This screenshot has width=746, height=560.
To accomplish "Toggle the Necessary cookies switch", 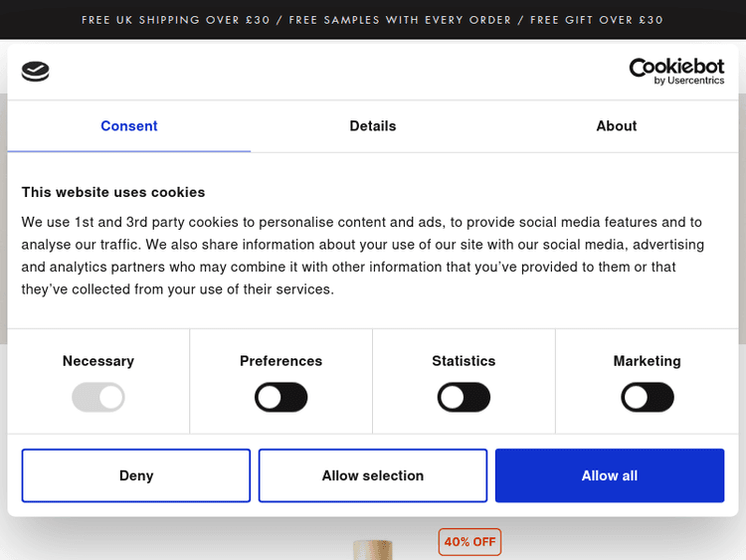I will coord(98,398).
